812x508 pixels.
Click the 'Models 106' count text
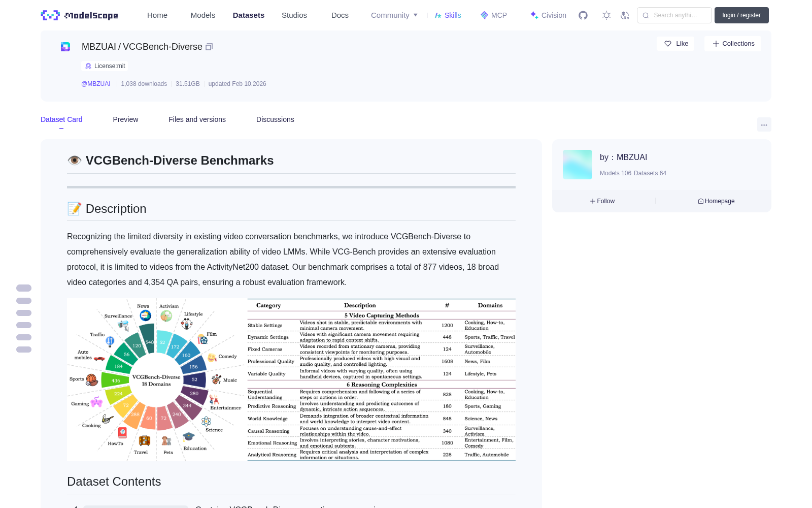pyautogui.click(x=616, y=173)
